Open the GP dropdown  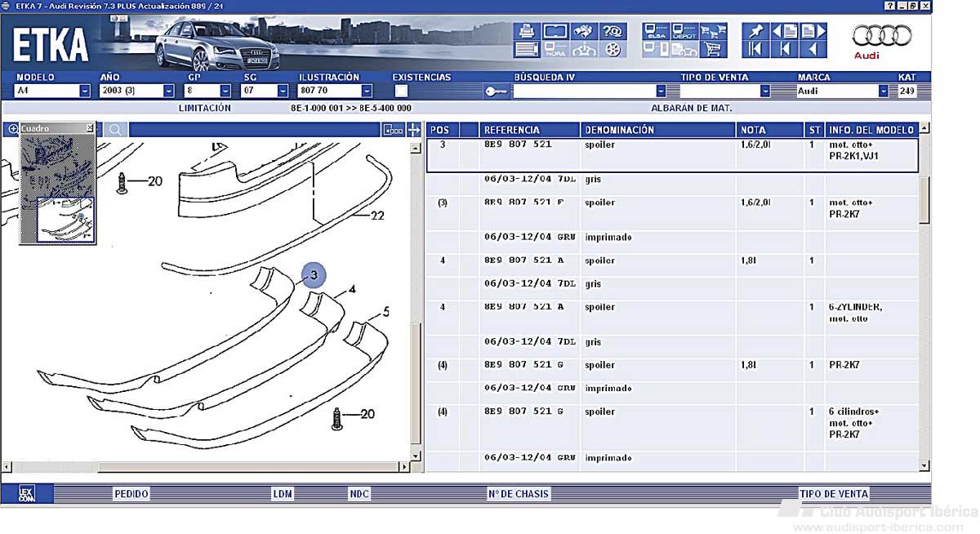225,91
